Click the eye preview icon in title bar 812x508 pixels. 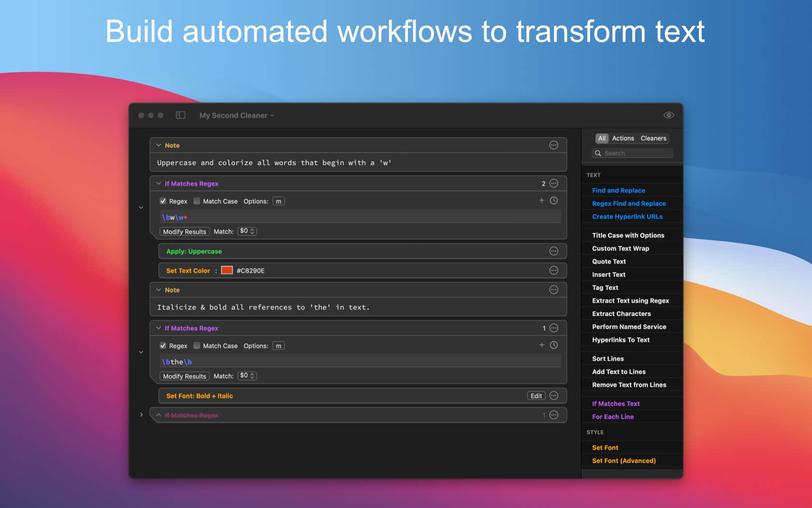click(x=668, y=115)
